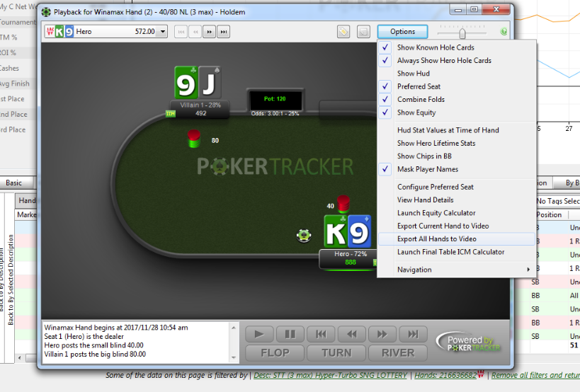Click the RIVER button
The width and height of the screenshot is (580, 392).
[397, 353]
